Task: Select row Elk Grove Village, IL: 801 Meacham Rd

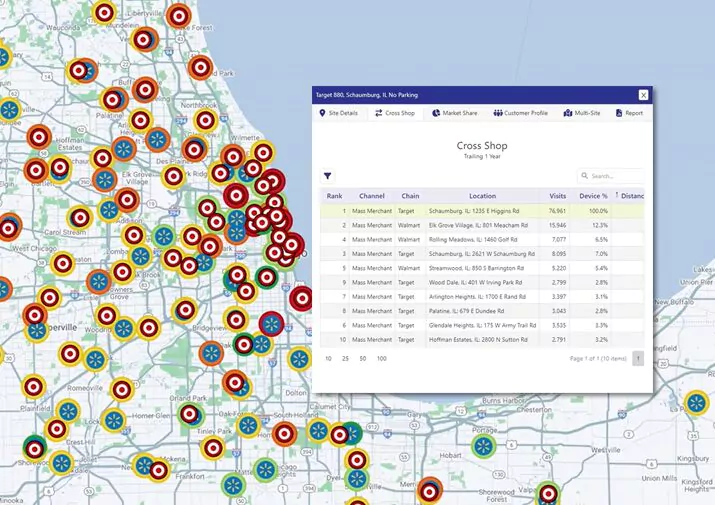Action: [x=482, y=225]
